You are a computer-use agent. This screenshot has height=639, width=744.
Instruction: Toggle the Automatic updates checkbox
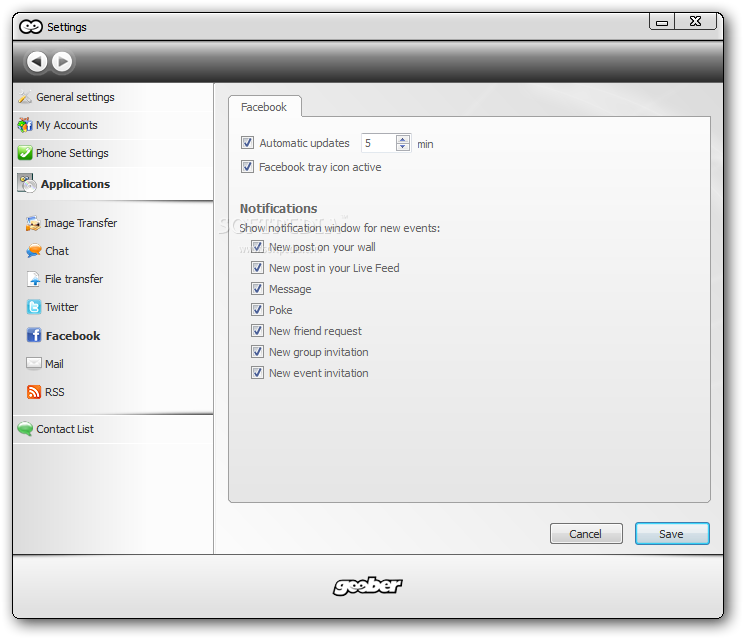point(247,142)
